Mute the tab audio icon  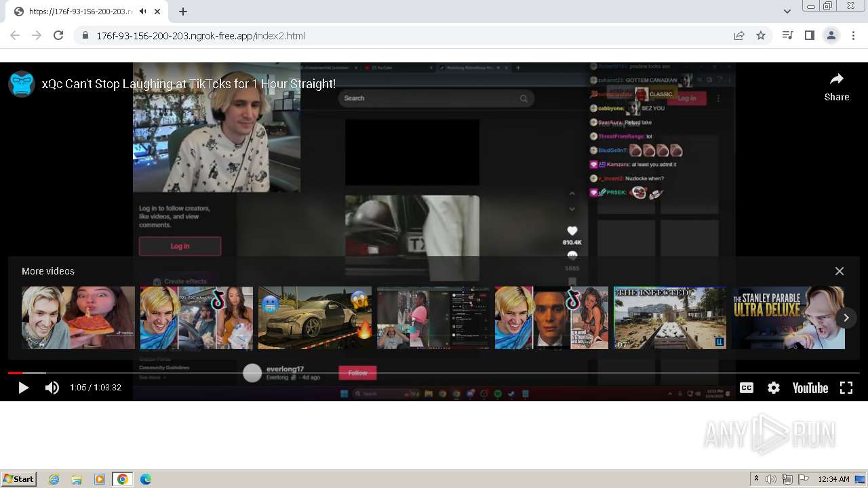pyautogui.click(x=142, y=12)
